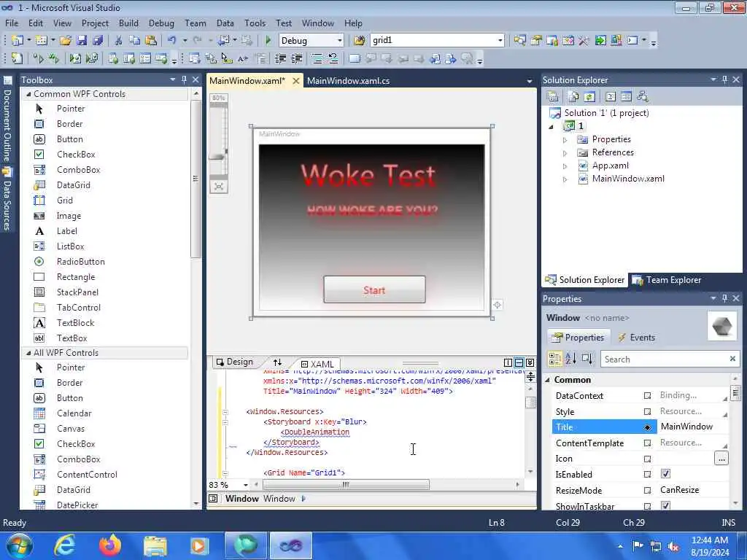
Task: Click the Copy icon in the toolbar
Action: pos(134,41)
